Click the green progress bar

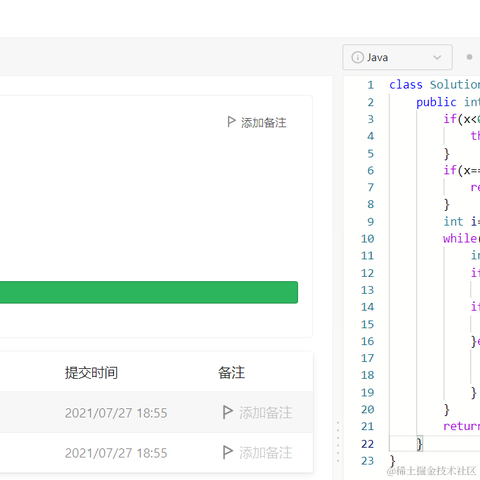coord(149,292)
